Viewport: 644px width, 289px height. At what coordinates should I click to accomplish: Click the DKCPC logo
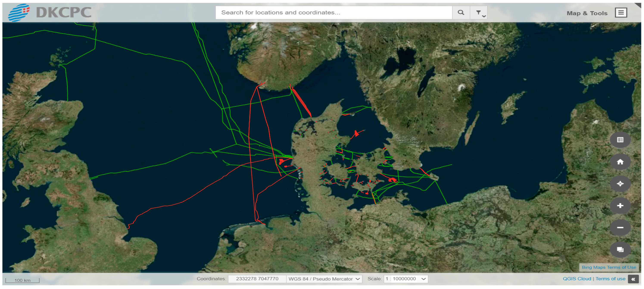click(x=50, y=12)
